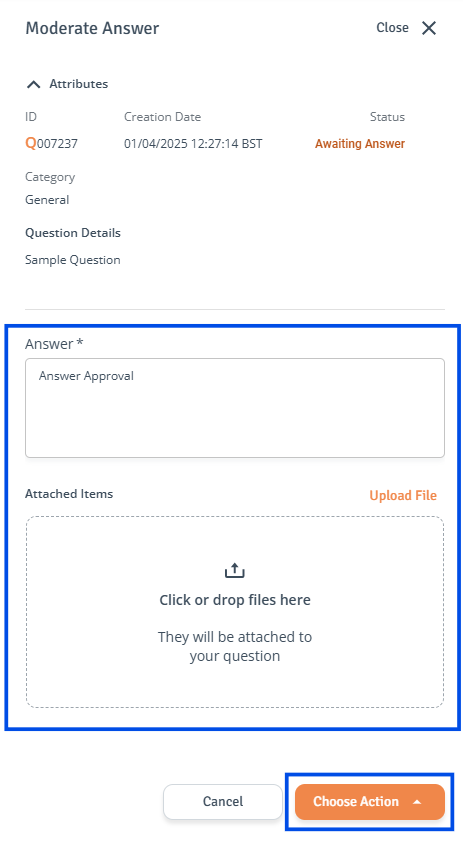
Task: Click the upload arrow icon in drop zone
Action: [234, 570]
